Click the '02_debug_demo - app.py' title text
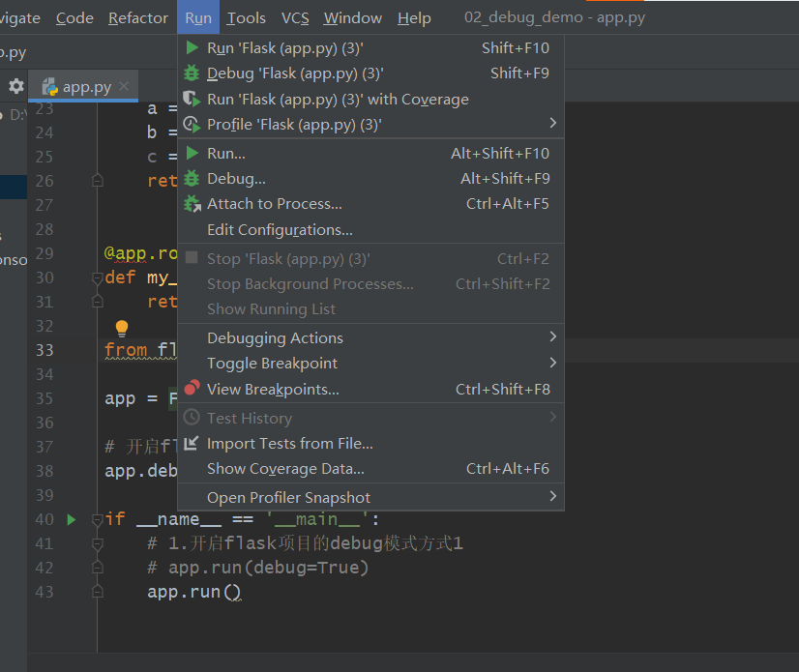Screen dimensions: 799x672 click(554, 17)
